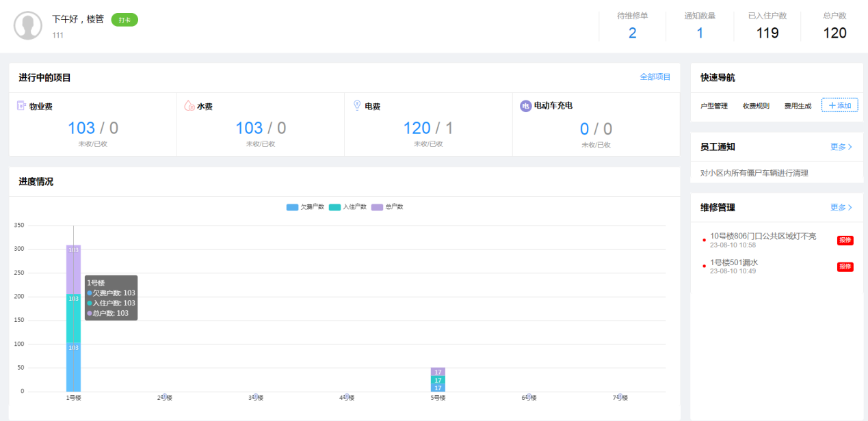The height and width of the screenshot is (421, 868).
Task: Click the 水费 water drop icon
Action: click(189, 106)
